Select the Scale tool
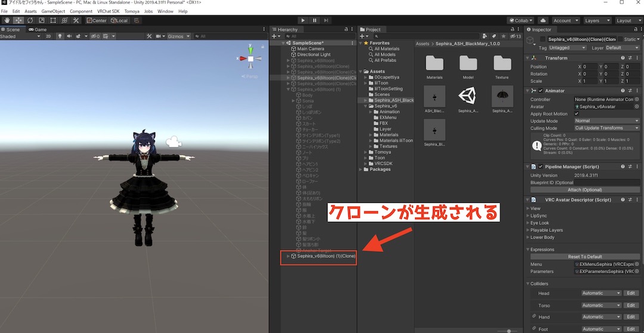This screenshot has width=644, height=333. (42, 20)
